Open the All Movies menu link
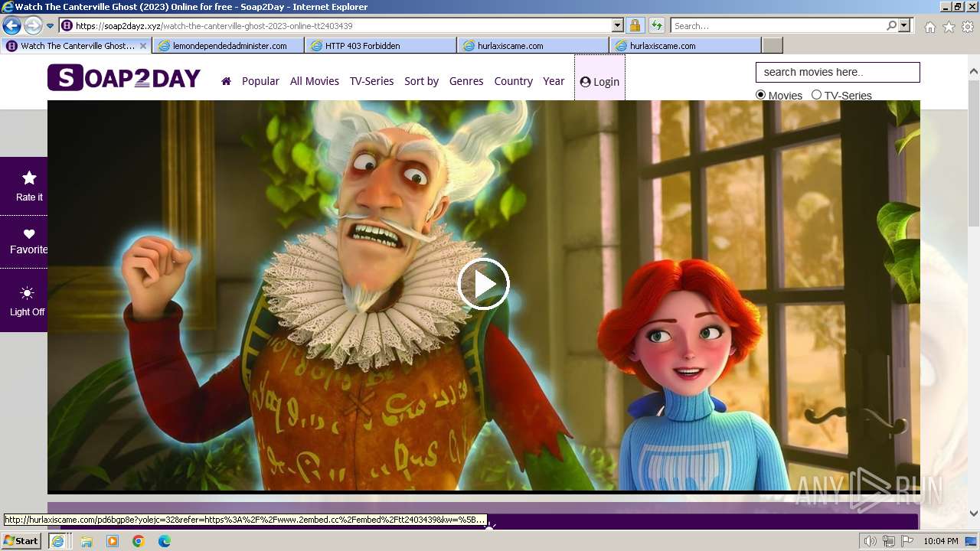This screenshot has width=980, height=551. pos(315,81)
